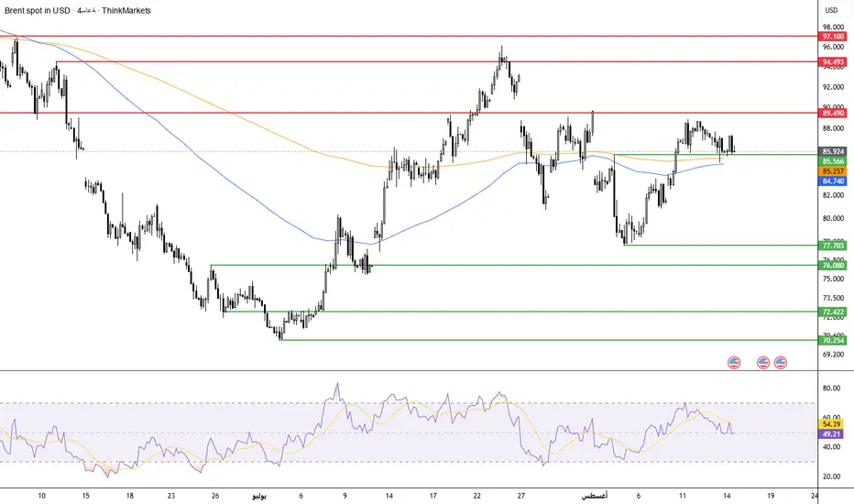Click the 88.000 price axis tick
The width and height of the screenshot is (854, 504).
833,128
